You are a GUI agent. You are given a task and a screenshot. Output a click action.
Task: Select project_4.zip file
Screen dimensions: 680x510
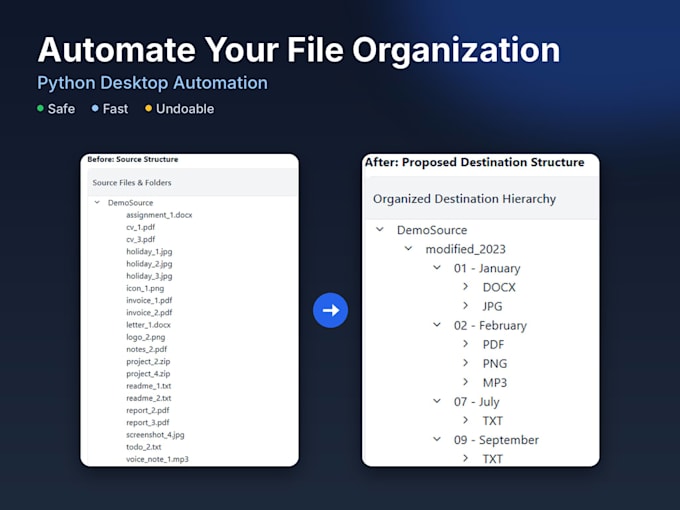pyautogui.click(x=148, y=373)
